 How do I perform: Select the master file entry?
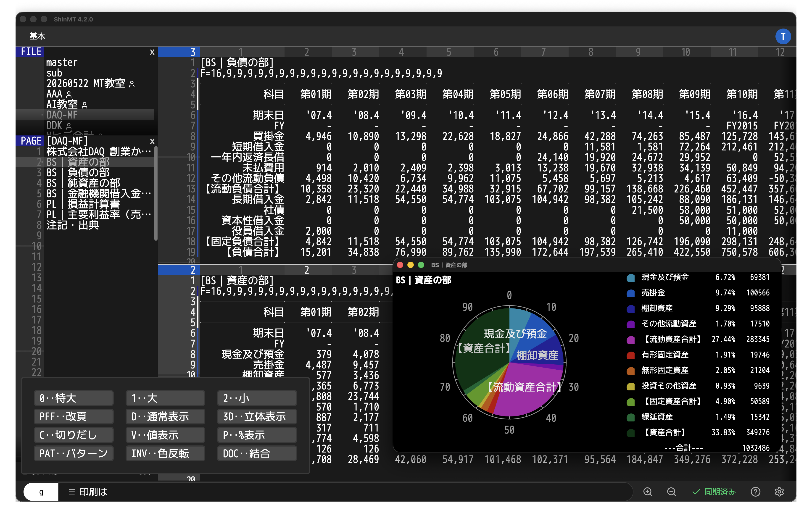point(62,62)
